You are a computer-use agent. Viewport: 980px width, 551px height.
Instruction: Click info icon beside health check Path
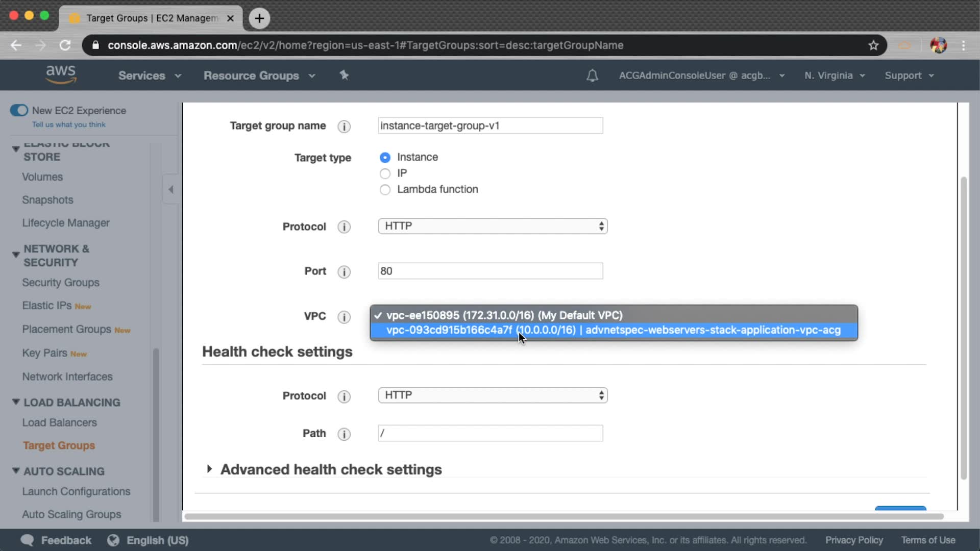[x=344, y=434]
